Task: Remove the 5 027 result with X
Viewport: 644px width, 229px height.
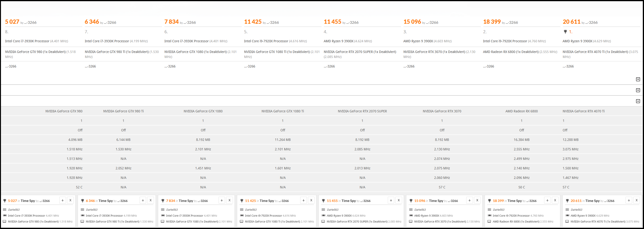Action: (70, 200)
